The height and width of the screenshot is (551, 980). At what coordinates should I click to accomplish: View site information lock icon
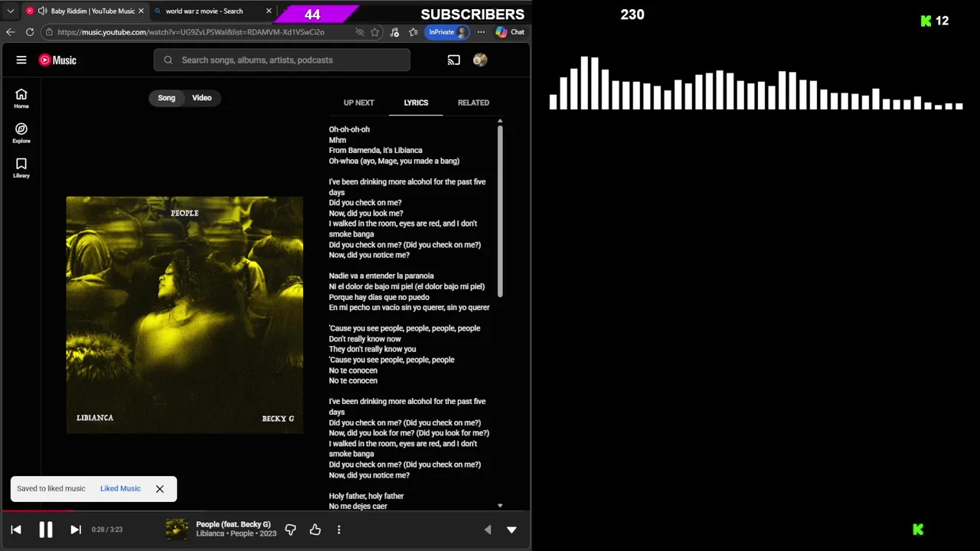[x=49, y=32]
